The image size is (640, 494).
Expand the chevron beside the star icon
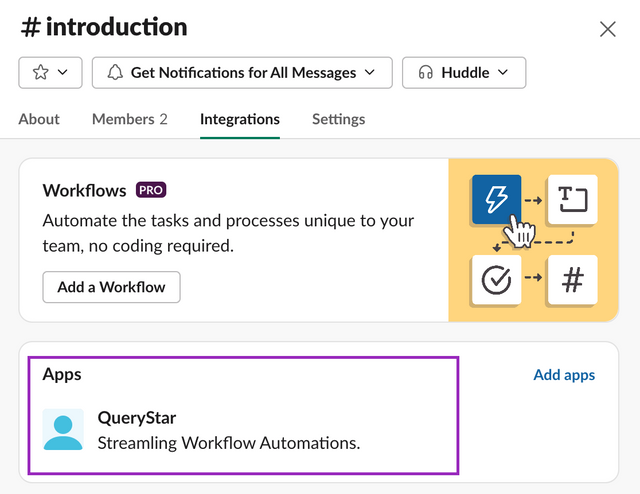click(x=64, y=73)
